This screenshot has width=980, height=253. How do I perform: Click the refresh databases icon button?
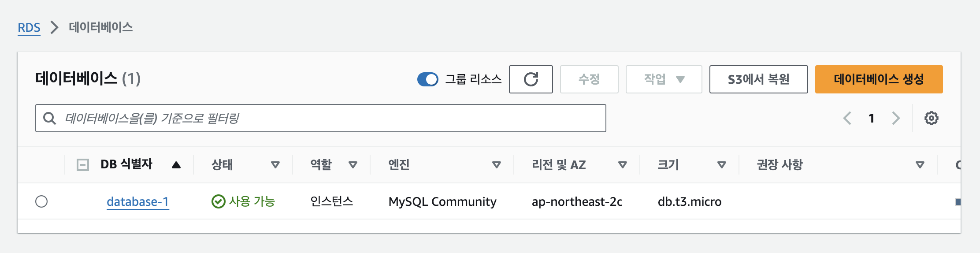click(x=531, y=79)
